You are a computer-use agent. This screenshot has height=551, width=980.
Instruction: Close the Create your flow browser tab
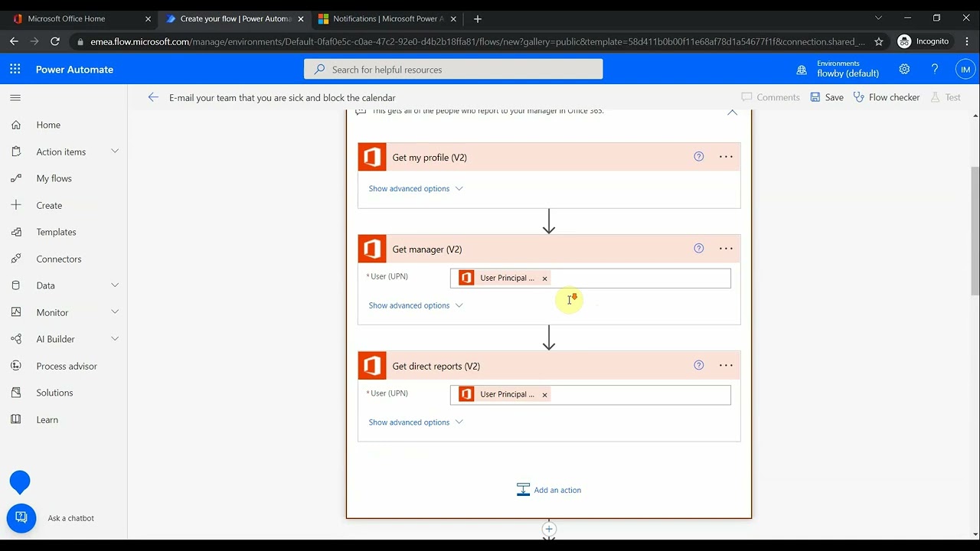300,18
